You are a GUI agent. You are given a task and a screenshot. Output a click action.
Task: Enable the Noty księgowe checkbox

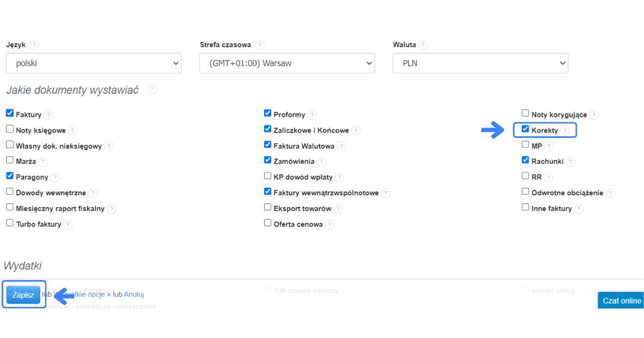click(10, 129)
